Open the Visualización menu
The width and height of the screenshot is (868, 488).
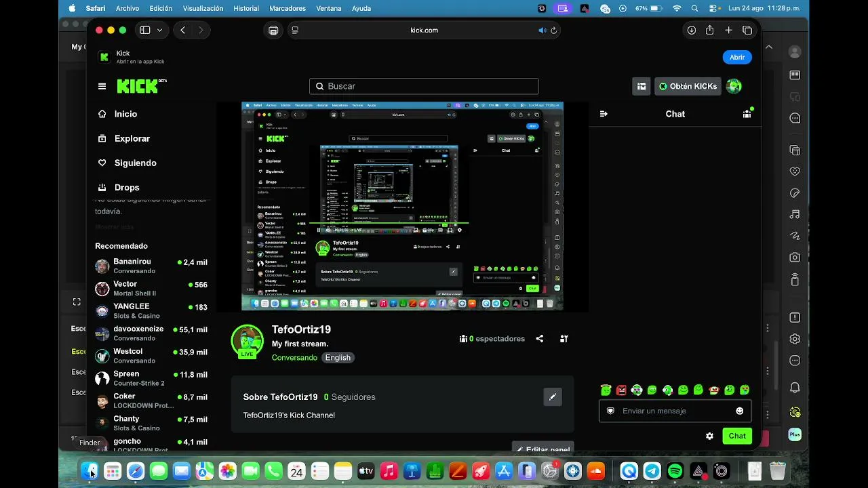coord(203,8)
